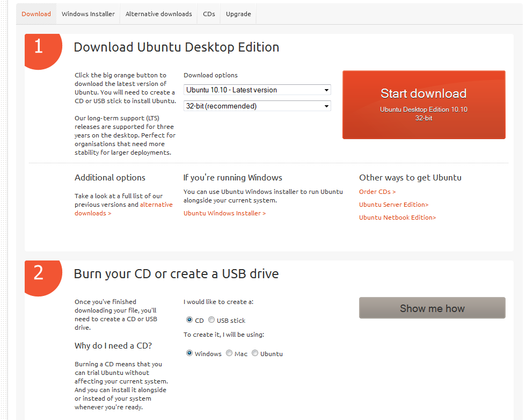Screen dimensions: 526x420
Task: Open the Ubuntu Server Edition link
Action: click(x=394, y=205)
